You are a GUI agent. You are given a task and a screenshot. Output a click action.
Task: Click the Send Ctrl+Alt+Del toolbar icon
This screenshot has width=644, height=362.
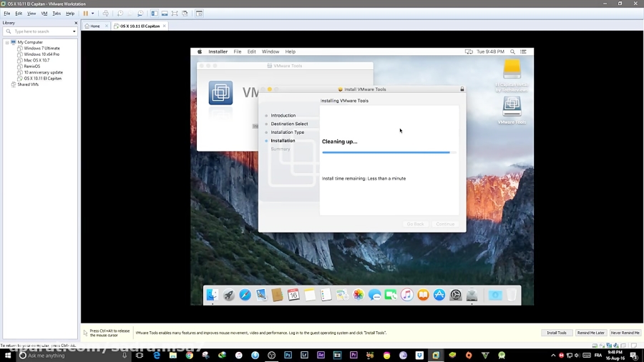tap(106, 14)
